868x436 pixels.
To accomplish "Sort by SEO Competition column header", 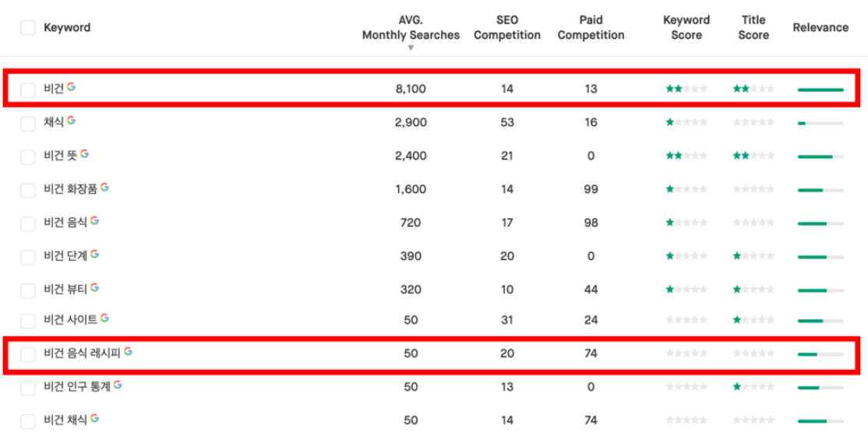I will click(x=506, y=28).
